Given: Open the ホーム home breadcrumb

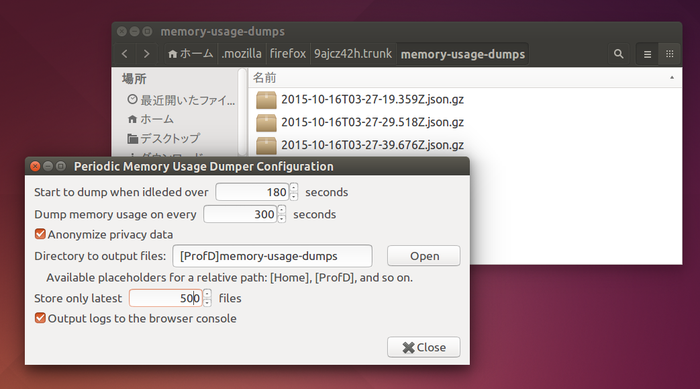Looking at the screenshot, I should click(x=191, y=54).
